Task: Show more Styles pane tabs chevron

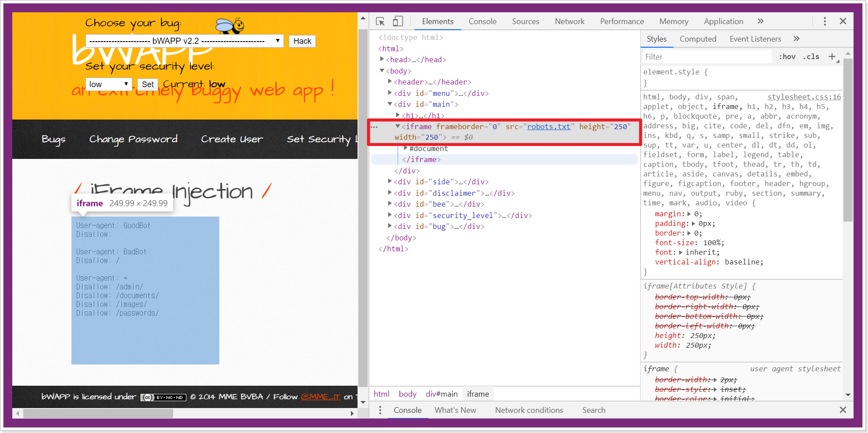Action: (797, 39)
